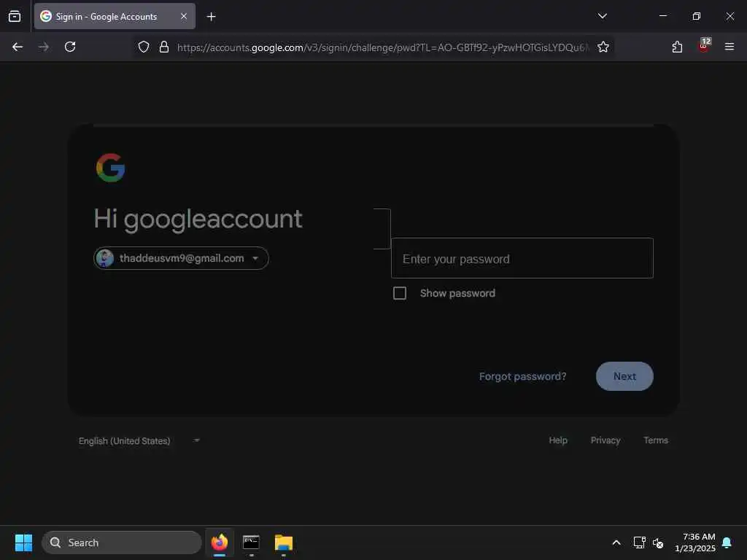Bookmark this page with the star

click(603, 47)
